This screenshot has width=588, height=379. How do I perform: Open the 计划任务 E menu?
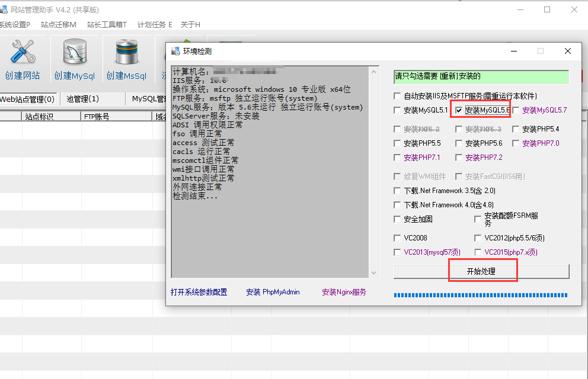click(155, 24)
